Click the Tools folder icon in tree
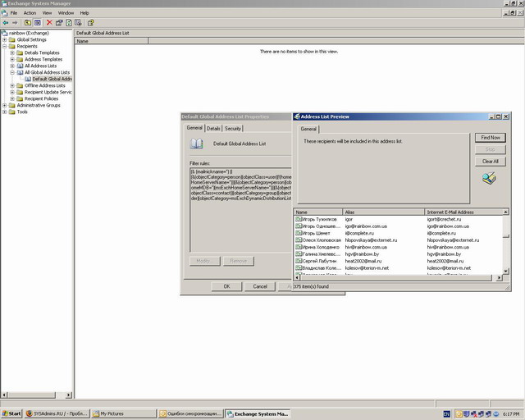Screen dimensions: 525x420 12,112
